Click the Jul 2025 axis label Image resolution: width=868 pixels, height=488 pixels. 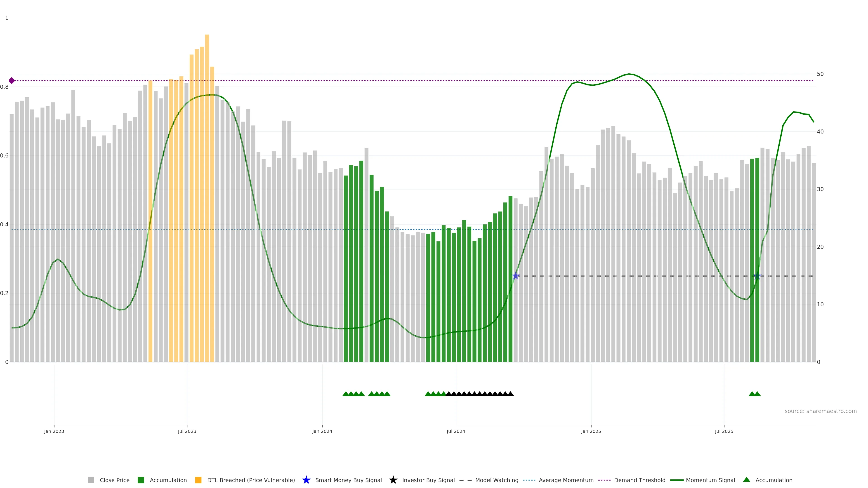(724, 432)
